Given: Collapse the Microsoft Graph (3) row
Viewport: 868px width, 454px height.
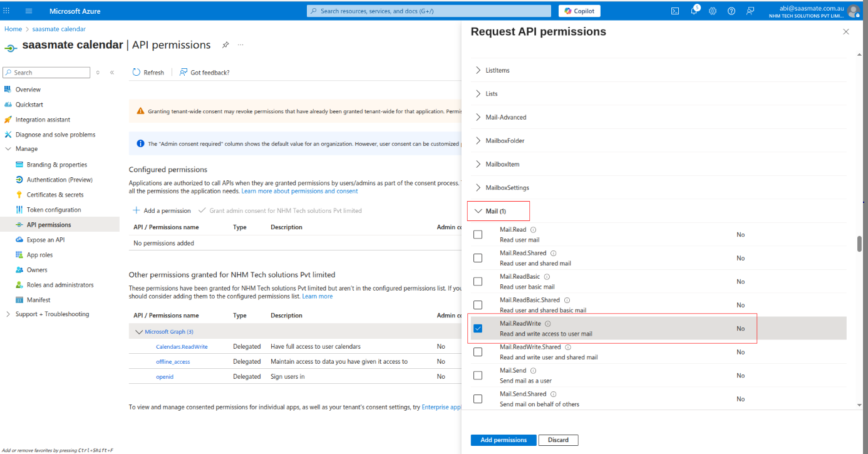Looking at the screenshot, I should (x=139, y=332).
